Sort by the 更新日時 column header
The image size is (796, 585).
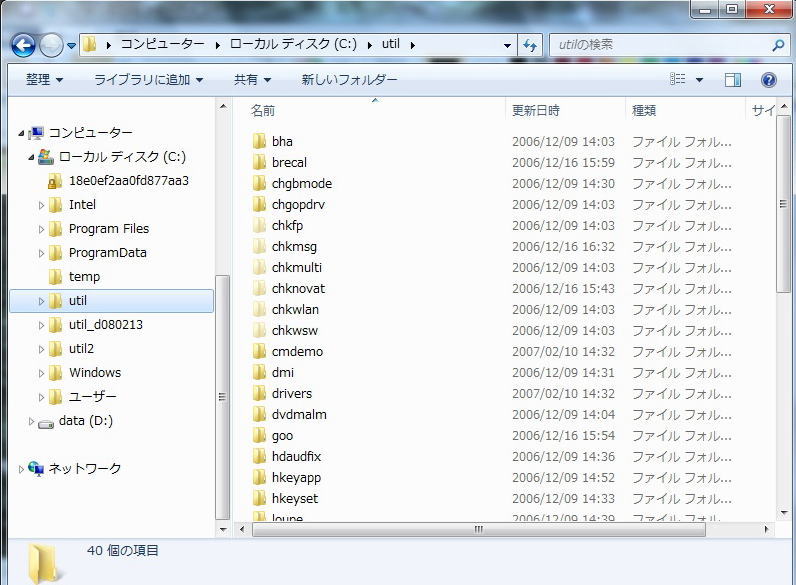pyautogui.click(x=536, y=110)
